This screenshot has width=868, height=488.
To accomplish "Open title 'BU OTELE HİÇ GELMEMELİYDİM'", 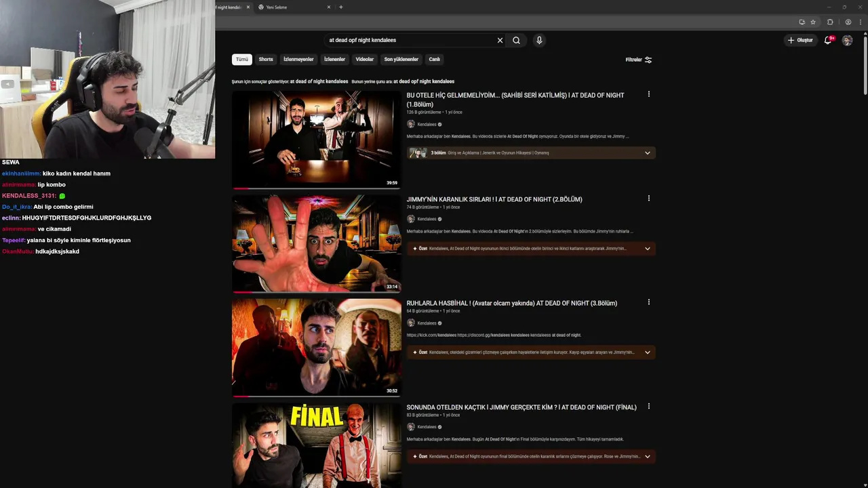I will click(x=515, y=100).
